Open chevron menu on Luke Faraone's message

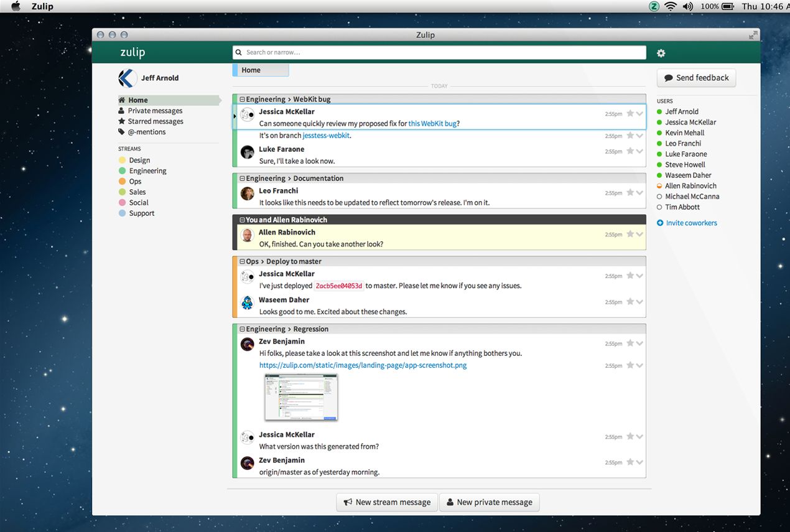pos(639,151)
